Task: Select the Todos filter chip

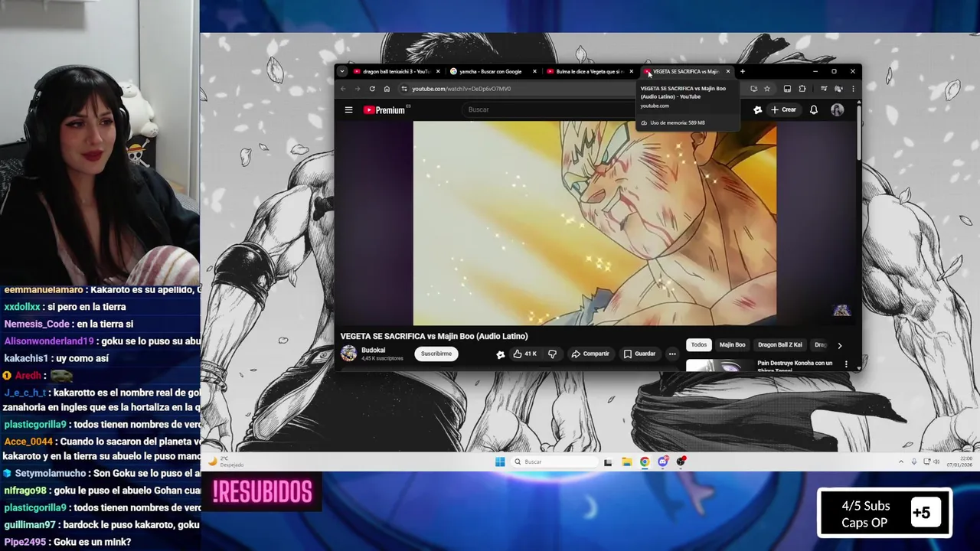Action: pyautogui.click(x=699, y=345)
